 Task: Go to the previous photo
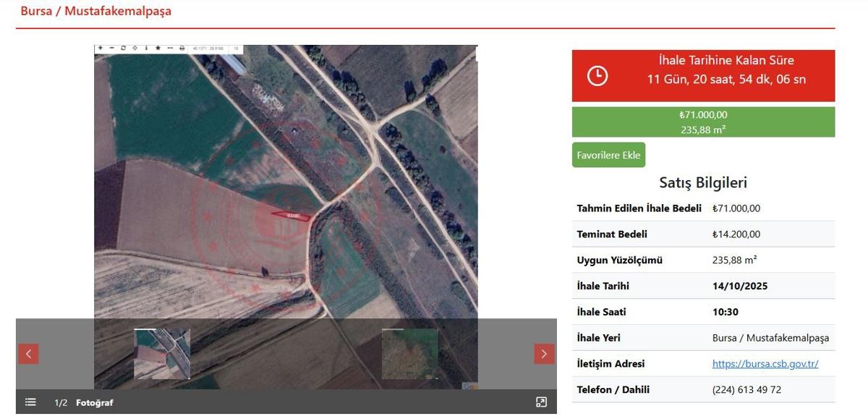tap(28, 354)
